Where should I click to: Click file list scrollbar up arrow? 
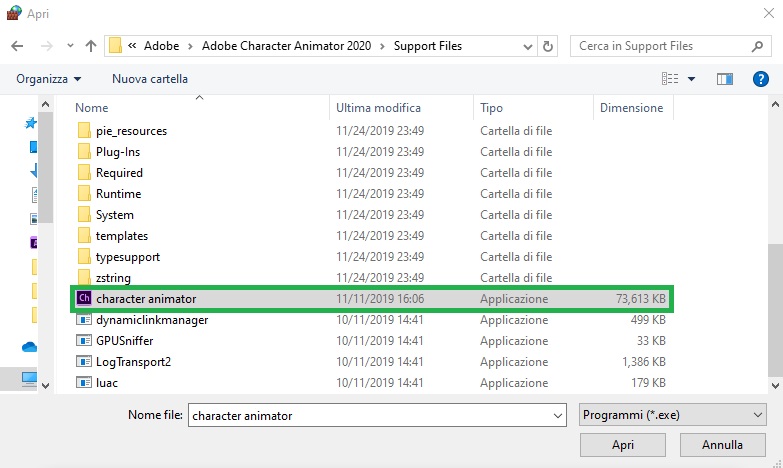(775, 105)
